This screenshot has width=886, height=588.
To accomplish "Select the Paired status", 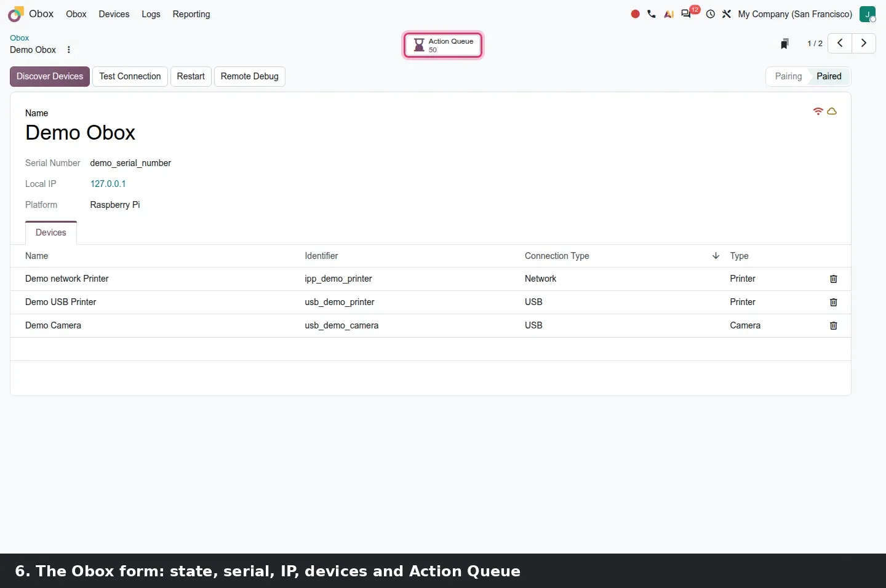I will click(x=829, y=76).
